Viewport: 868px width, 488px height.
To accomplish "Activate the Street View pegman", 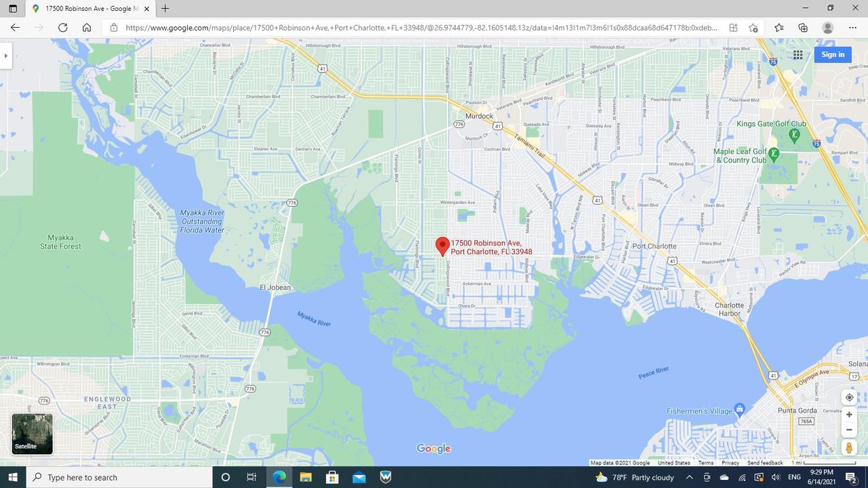I will [849, 448].
